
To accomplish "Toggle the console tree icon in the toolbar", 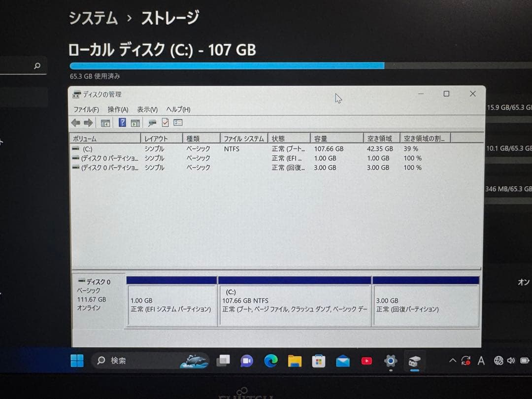I will click(x=106, y=123).
